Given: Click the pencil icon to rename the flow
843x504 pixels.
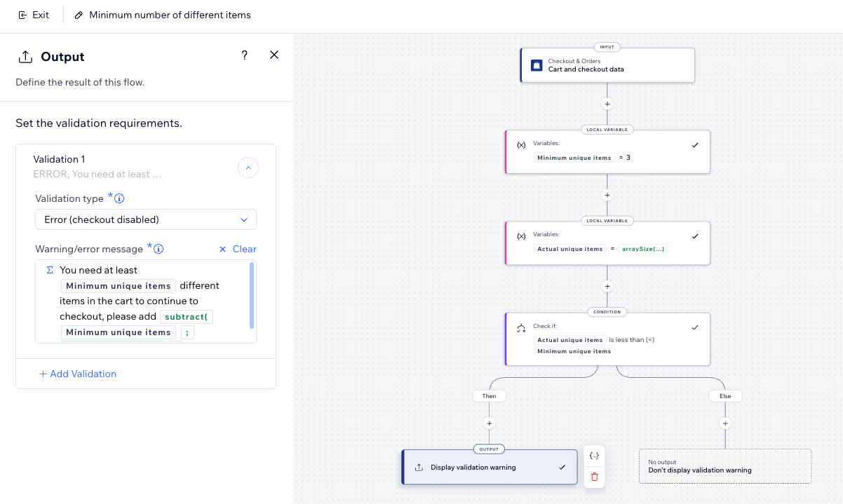Looking at the screenshot, I should (x=79, y=15).
